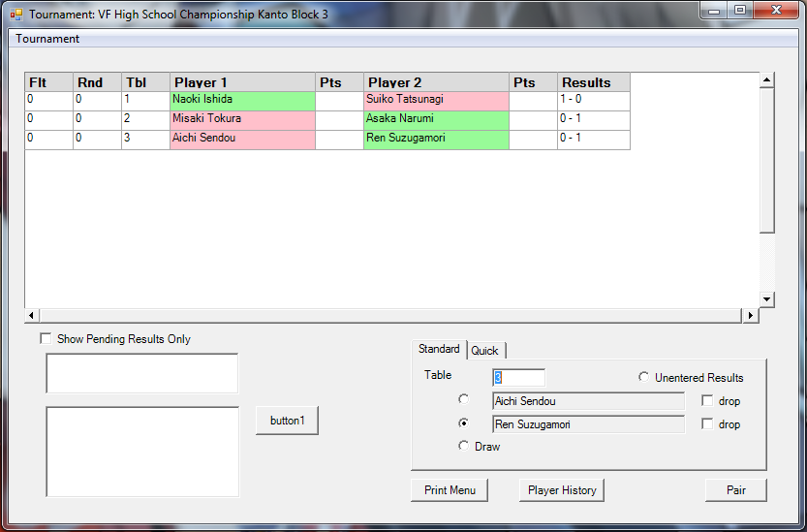Click the 1 - 0 result cell
807x532 pixels.
point(594,102)
